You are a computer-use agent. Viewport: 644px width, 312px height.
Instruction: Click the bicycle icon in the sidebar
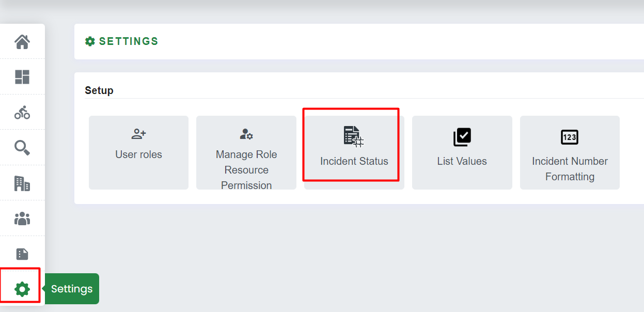tap(22, 112)
